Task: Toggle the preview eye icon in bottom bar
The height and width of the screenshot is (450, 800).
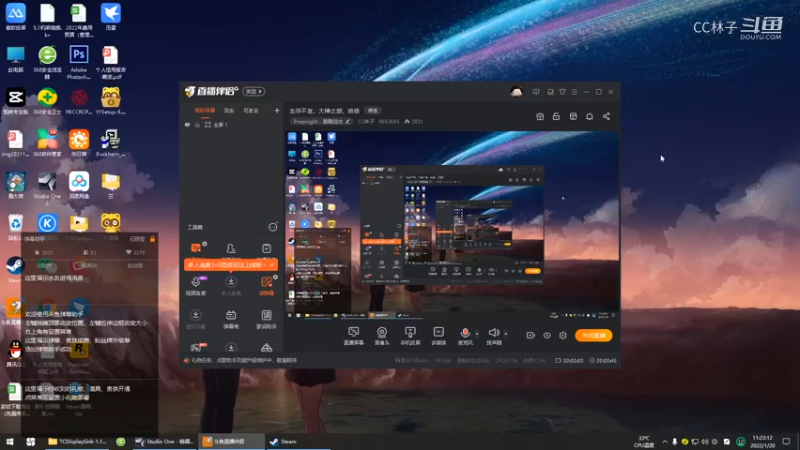Action: click(547, 335)
